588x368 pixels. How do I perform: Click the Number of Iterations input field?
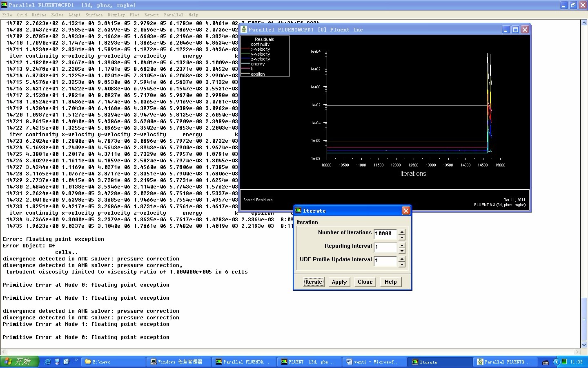[385, 234]
